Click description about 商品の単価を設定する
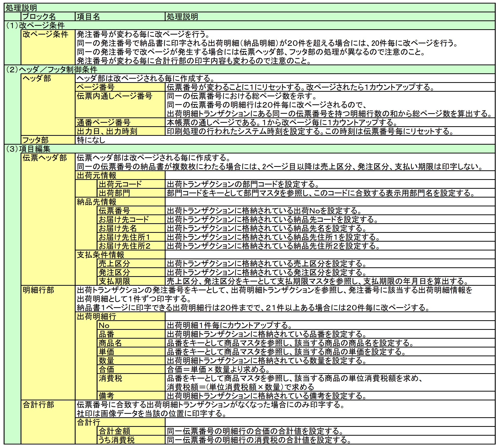 tap(330, 352)
